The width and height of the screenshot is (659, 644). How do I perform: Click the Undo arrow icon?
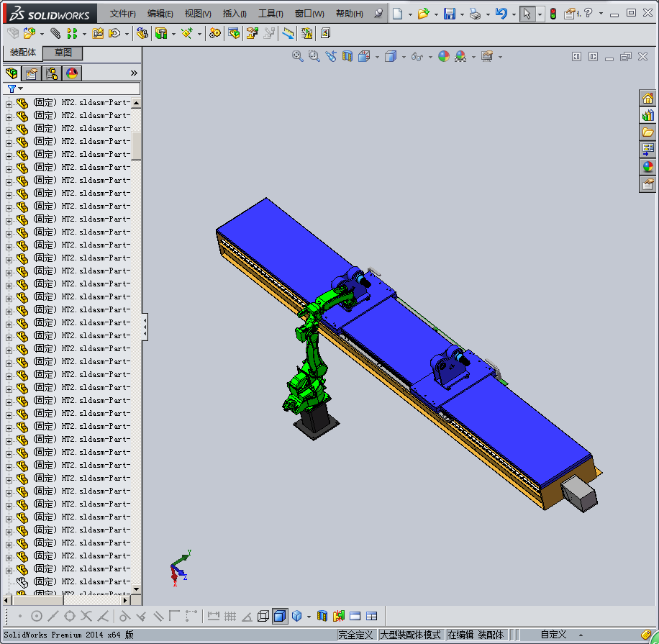[x=501, y=14]
